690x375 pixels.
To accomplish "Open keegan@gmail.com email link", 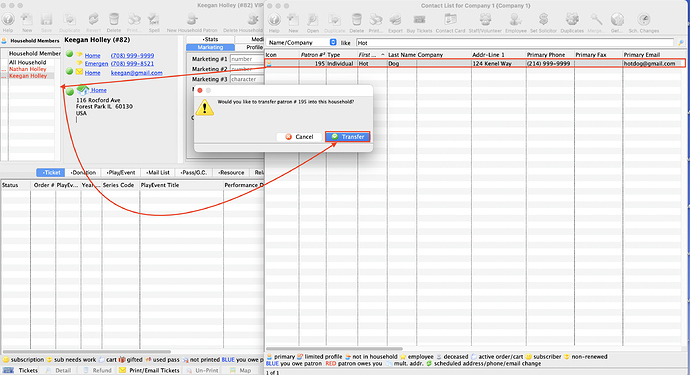I will click(136, 73).
